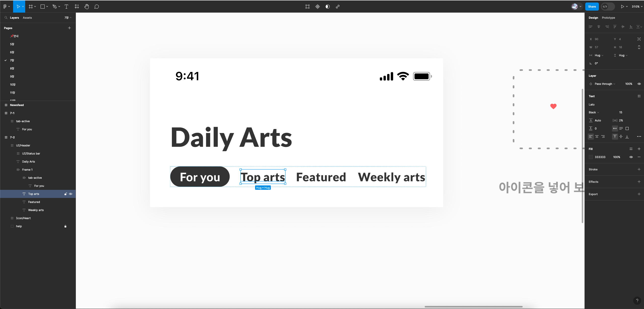Add a Stroke with plus button

(x=639, y=169)
